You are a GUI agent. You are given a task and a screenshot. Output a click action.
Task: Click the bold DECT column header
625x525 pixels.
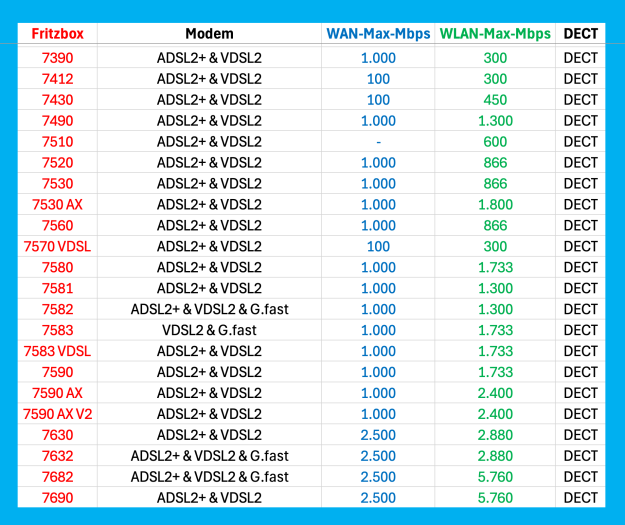click(580, 33)
